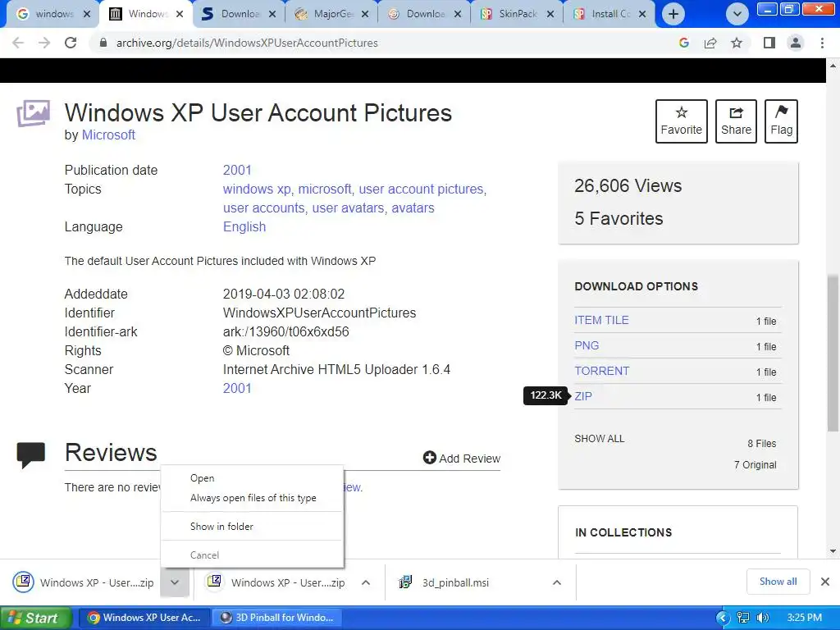Open a new tab with plus button
The width and height of the screenshot is (840, 630).
tap(673, 14)
